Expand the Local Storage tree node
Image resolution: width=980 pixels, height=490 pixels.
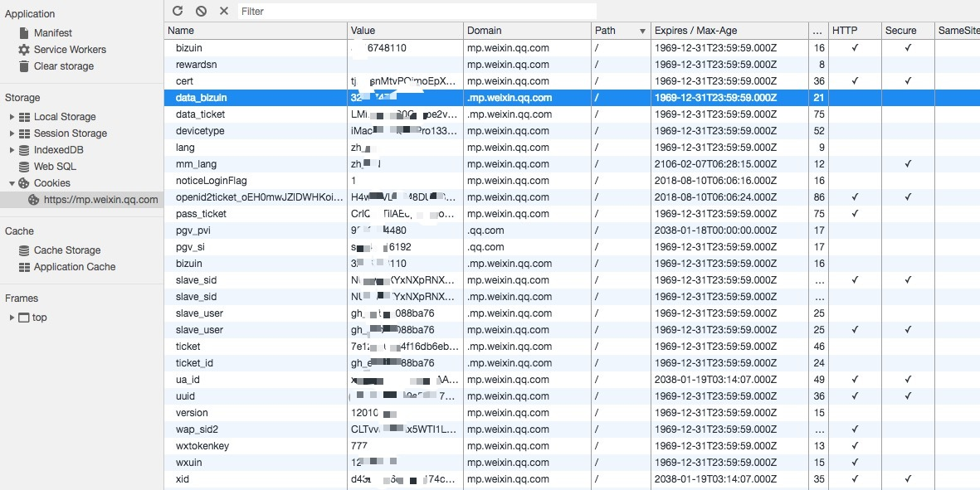click(12, 117)
